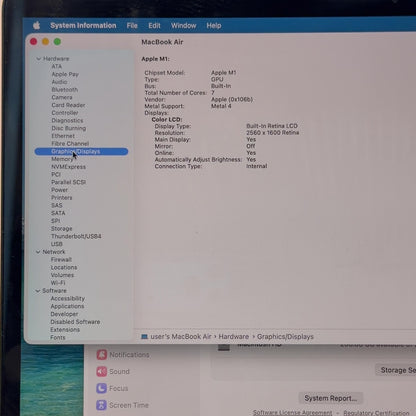
Task: Click the System Report button
Action: click(331, 398)
